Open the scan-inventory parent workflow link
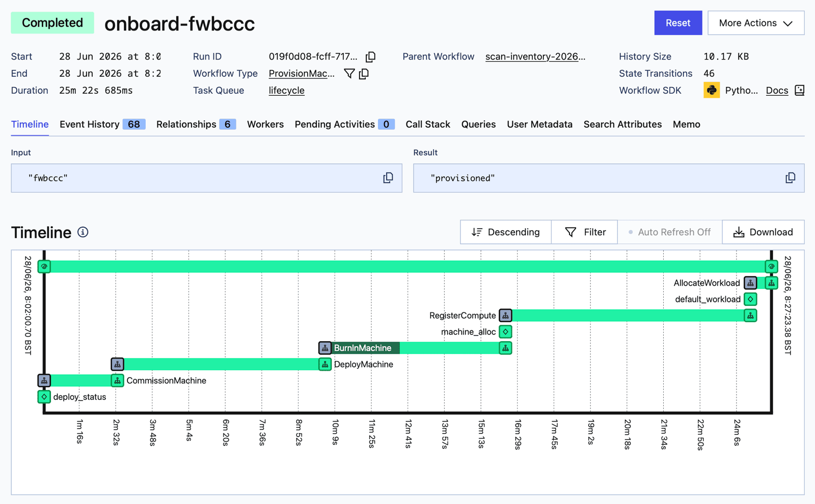 (x=535, y=57)
